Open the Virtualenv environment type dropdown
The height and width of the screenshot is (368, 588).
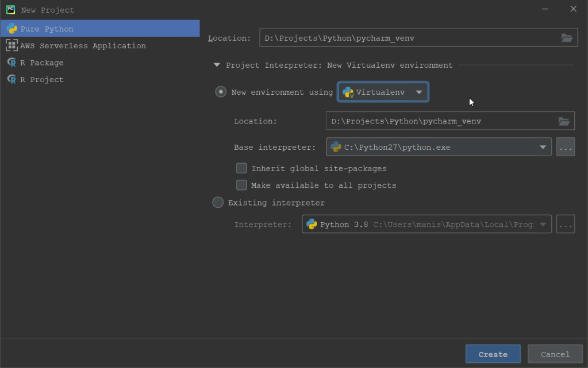383,92
